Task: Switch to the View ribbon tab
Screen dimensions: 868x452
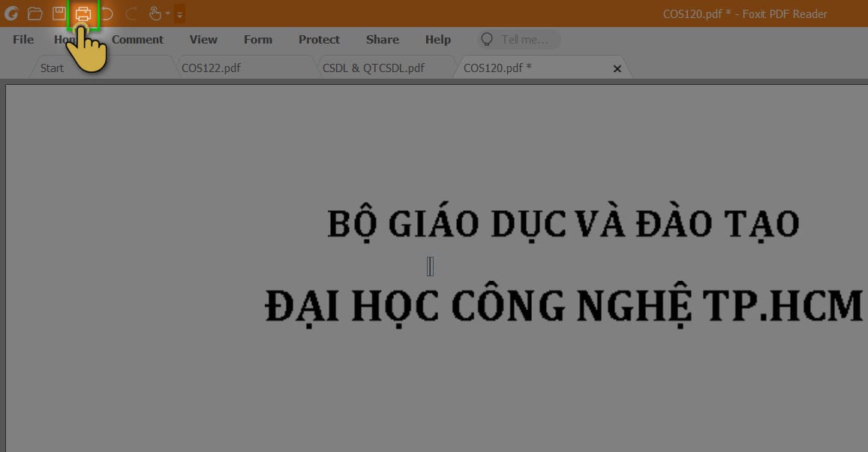Action: coord(203,39)
